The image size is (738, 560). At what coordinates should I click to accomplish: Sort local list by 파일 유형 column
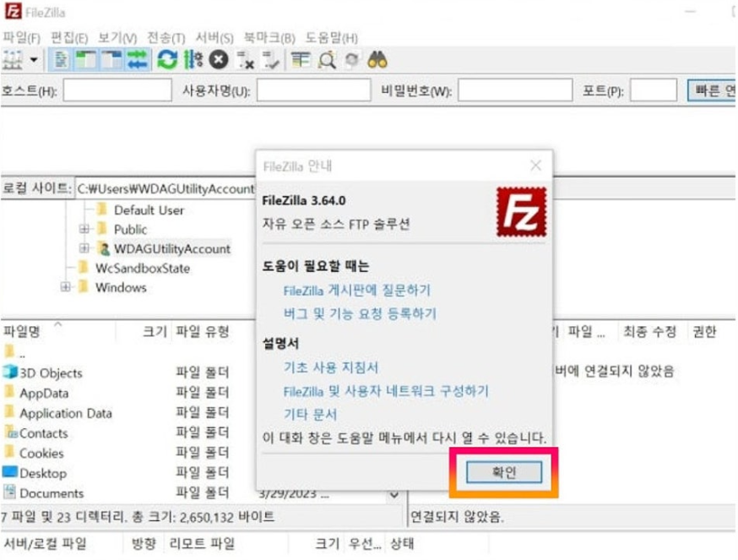203,332
